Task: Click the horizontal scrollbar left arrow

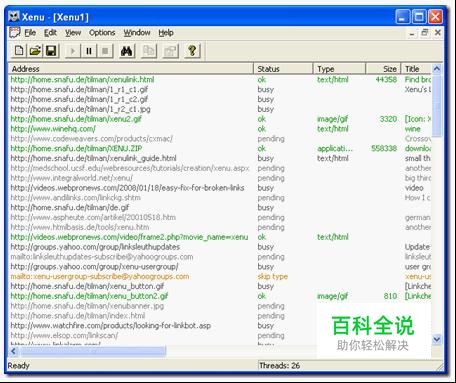Action: (14, 351)
